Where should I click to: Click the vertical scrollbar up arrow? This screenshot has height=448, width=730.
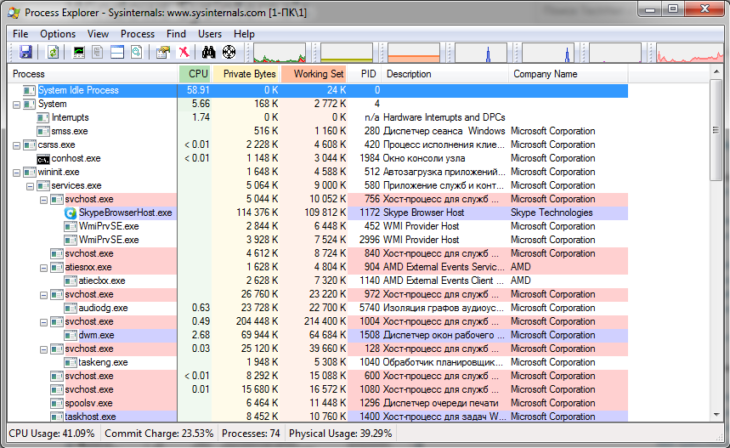click(x=716, y=72)
